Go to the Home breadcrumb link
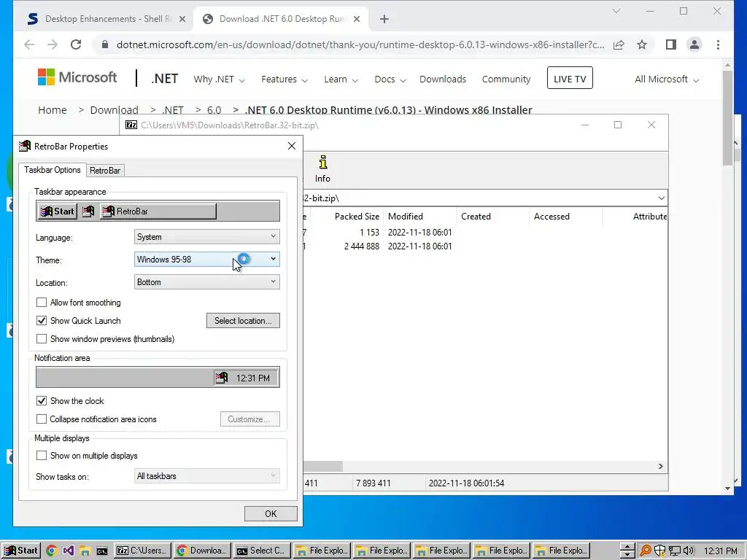 point(53,110)
